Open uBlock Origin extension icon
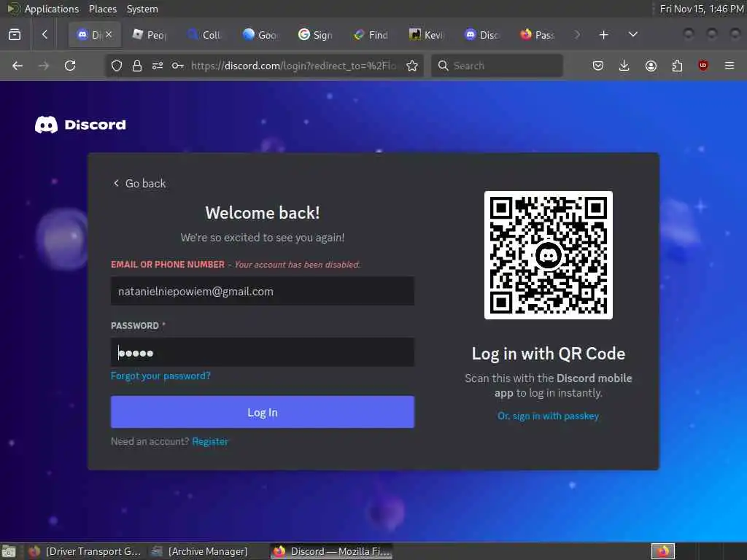The image size is (747, 560). point(703,66)
